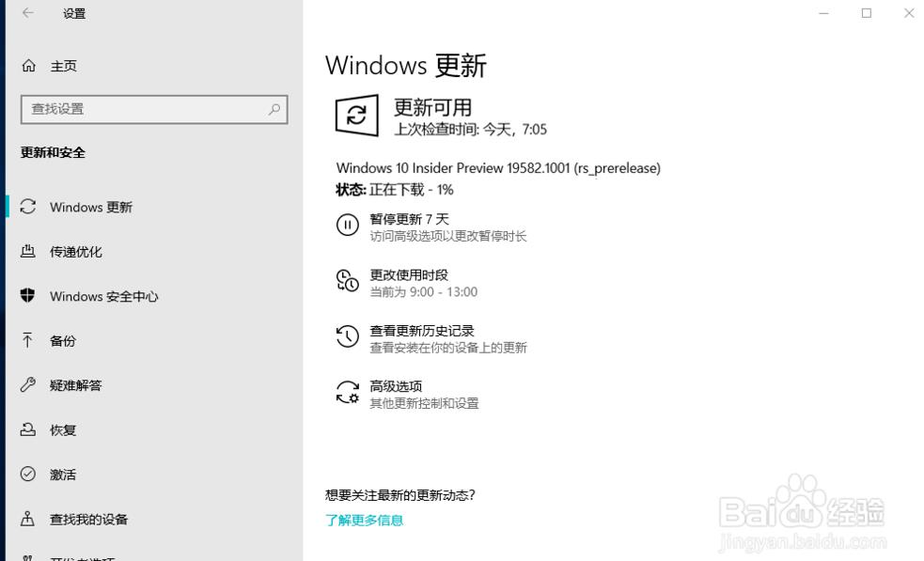
Task: Open 更改使用时段 active hours
Action: pos(409,275)
